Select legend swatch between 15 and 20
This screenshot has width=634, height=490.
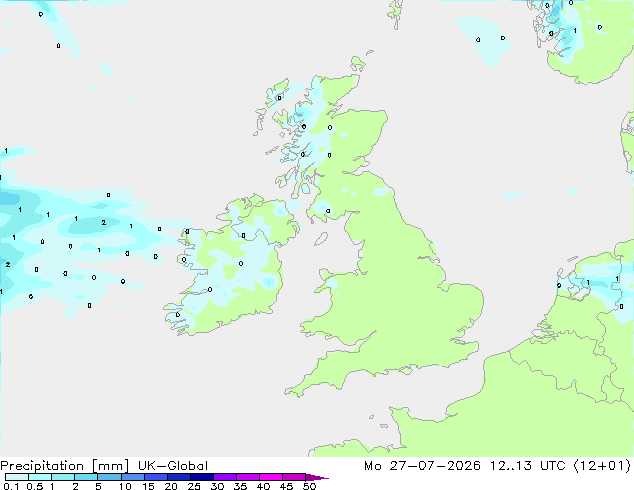[x=156, y=477]
